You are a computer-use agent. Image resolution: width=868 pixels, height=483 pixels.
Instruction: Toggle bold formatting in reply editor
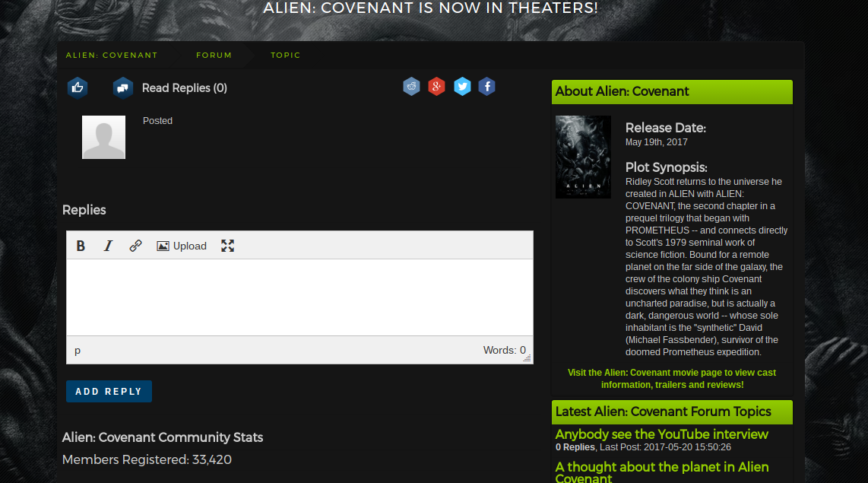(81, 246)
